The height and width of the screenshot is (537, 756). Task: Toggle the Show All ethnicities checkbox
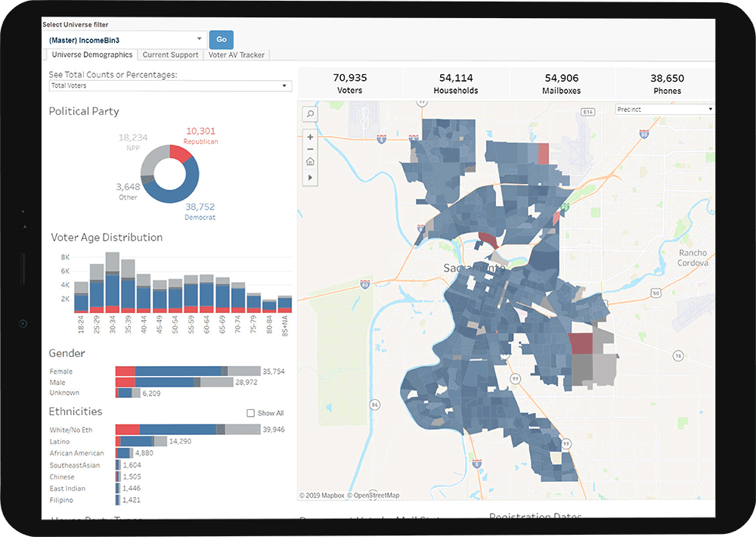(x=251, y=413)
